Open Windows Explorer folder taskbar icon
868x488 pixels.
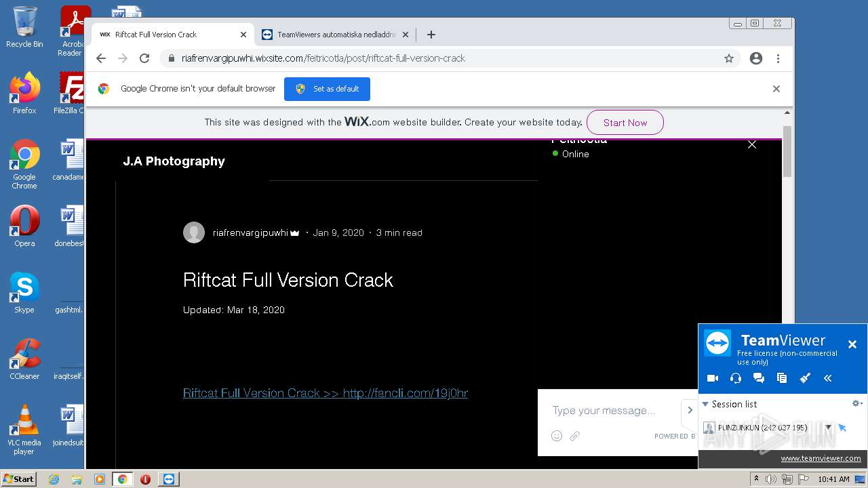(x=77, y=479)
